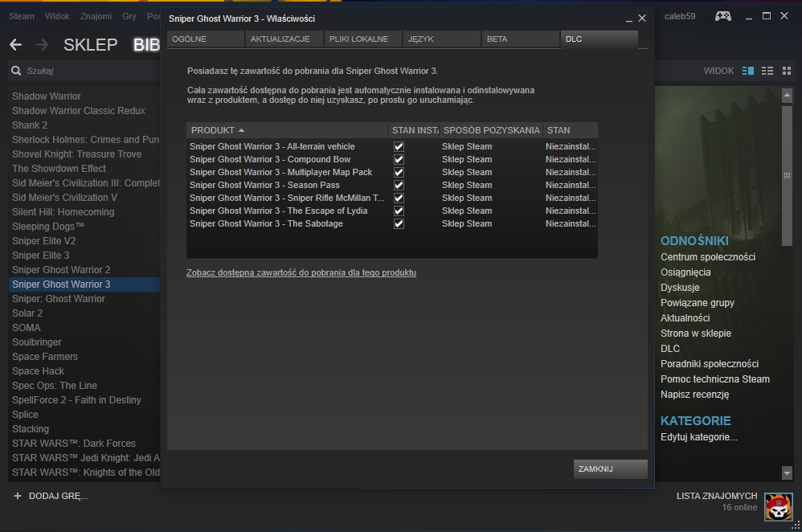
Task: Open the BETA tab
Action: [x=521, y=39]
